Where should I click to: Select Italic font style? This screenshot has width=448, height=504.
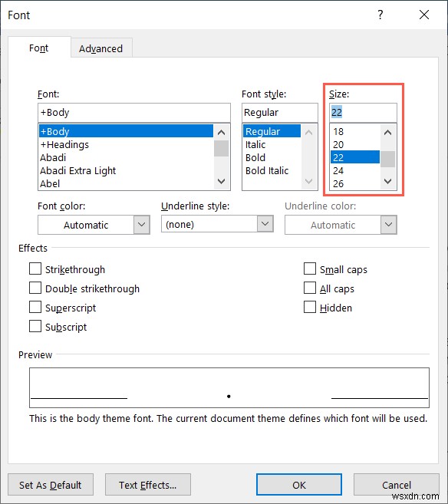coord(272,145)
